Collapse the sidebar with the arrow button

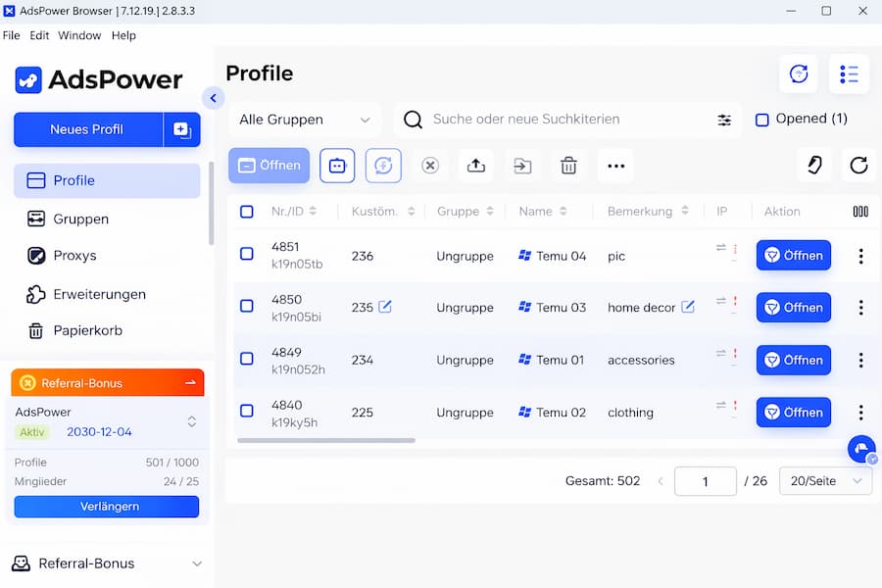tap(213, 98)
